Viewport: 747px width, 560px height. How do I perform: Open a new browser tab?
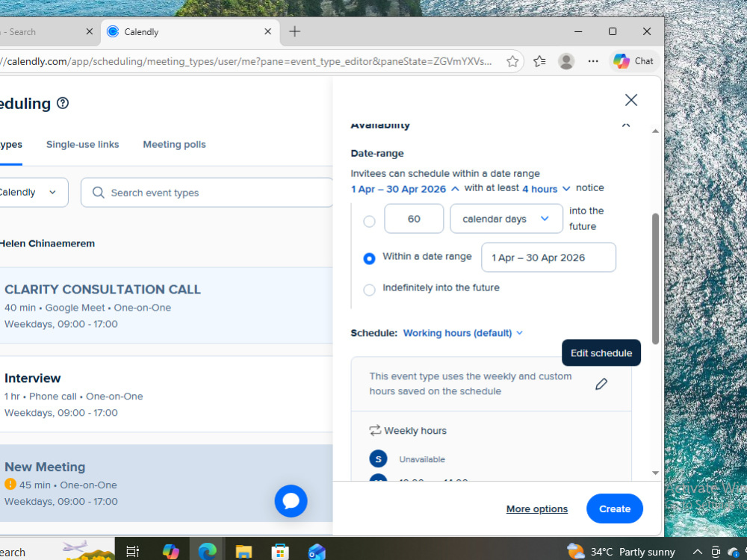click(x=294, y=31)
